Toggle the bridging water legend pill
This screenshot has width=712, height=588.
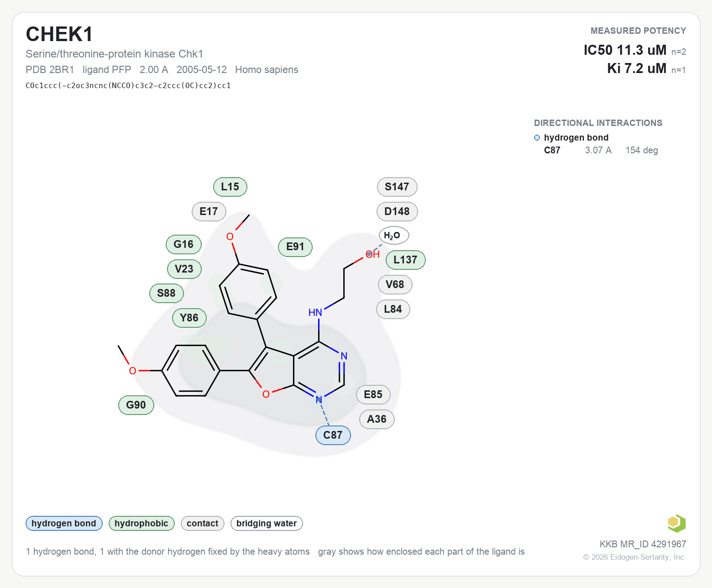pyautogui.click(x=267, y=523)
